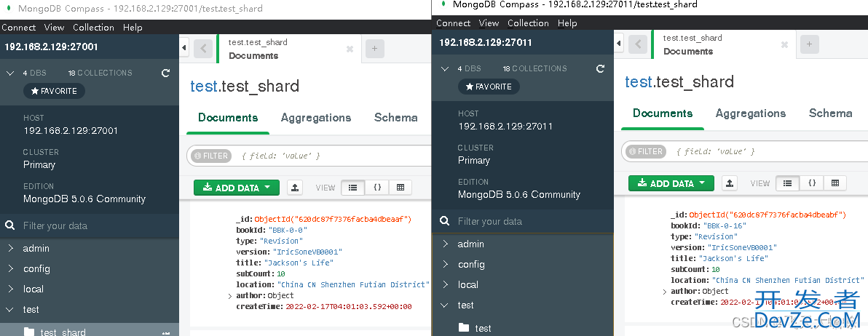Go to previous tab in right window
This screenshot has height=336, width=868.
pos(638,44)
